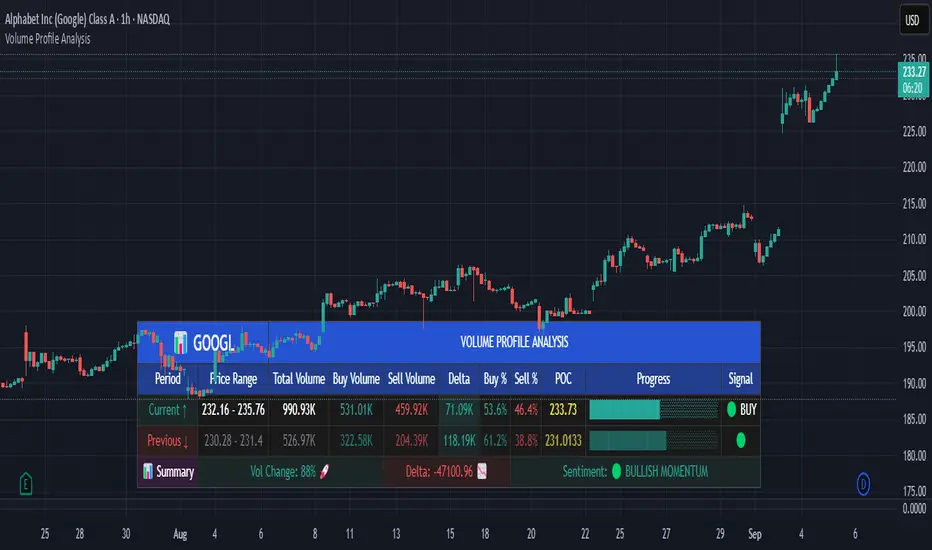Click the dividend D marker icon
932x550 pixels.
pyautogui.click(x=863, y=484)
